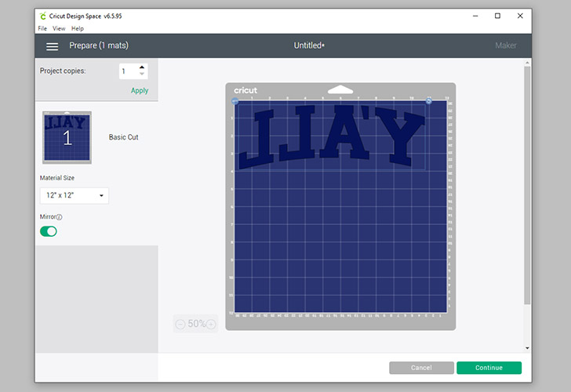
Task: Click the Apply link
Action: [x=140, y=91]
